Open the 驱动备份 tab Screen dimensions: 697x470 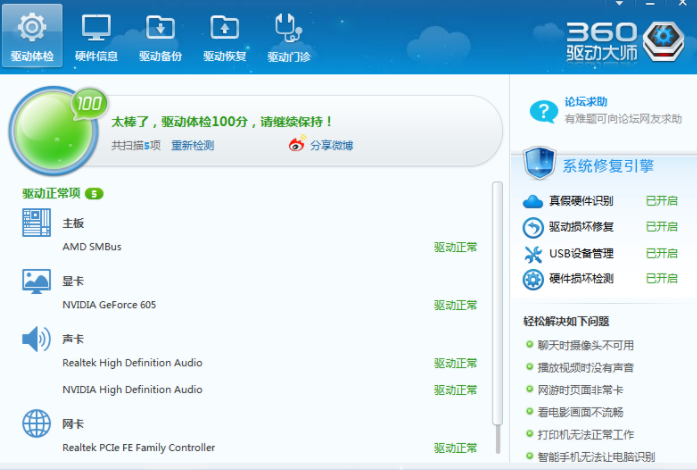click(x=160, y=36)
